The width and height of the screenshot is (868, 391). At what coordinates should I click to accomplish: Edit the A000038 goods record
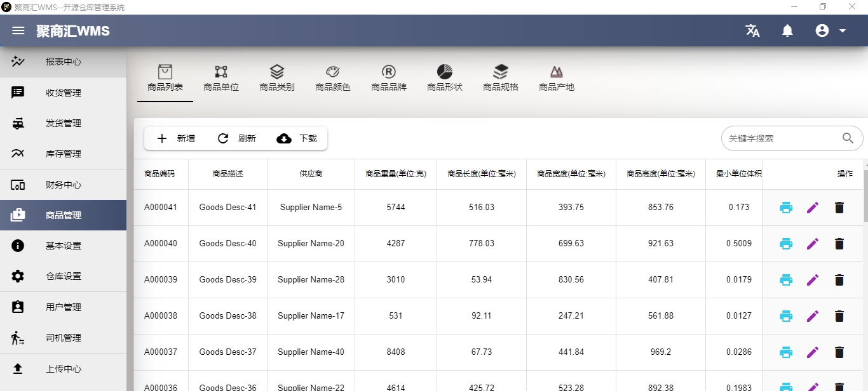[x=813, y=315]
